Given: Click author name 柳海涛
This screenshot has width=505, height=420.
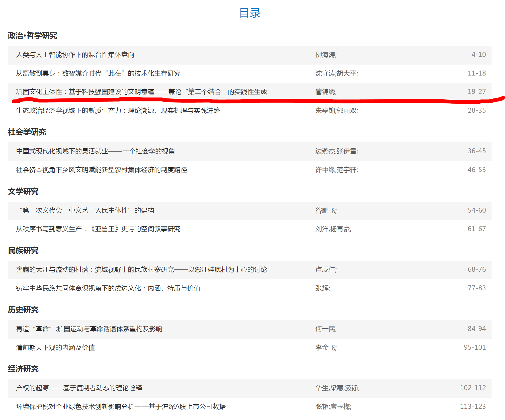Looking at the screenshot, I should pos(325,55).
